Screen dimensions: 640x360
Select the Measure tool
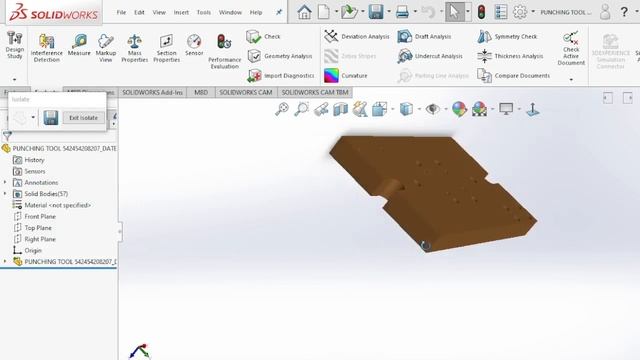pos(79,45)
